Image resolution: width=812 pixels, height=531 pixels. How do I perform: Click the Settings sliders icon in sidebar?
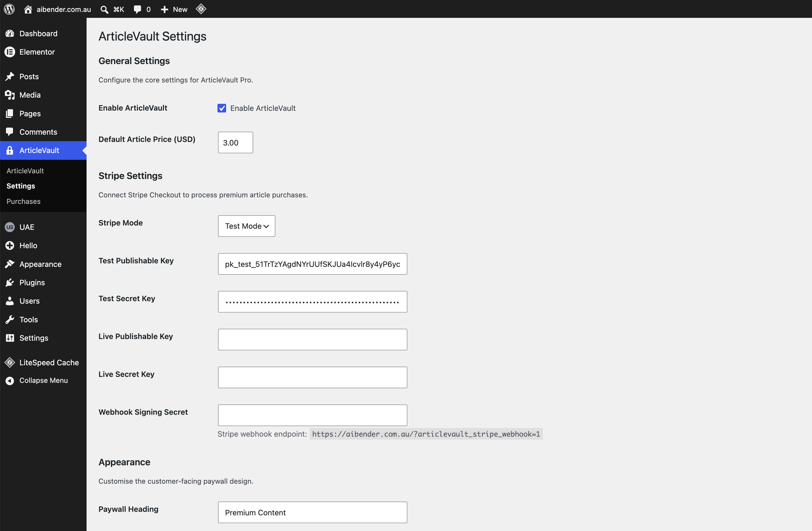10,338
